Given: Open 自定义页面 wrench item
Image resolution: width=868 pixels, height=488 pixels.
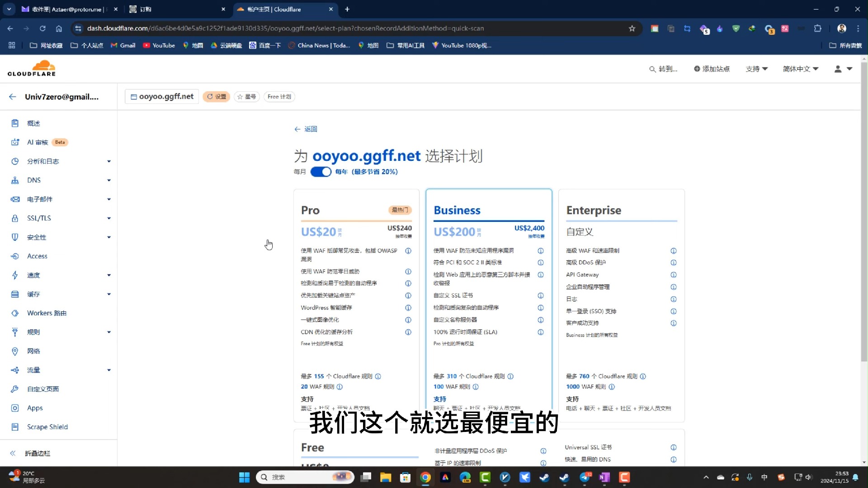Looking at the screenshot, I should [42, 389].
